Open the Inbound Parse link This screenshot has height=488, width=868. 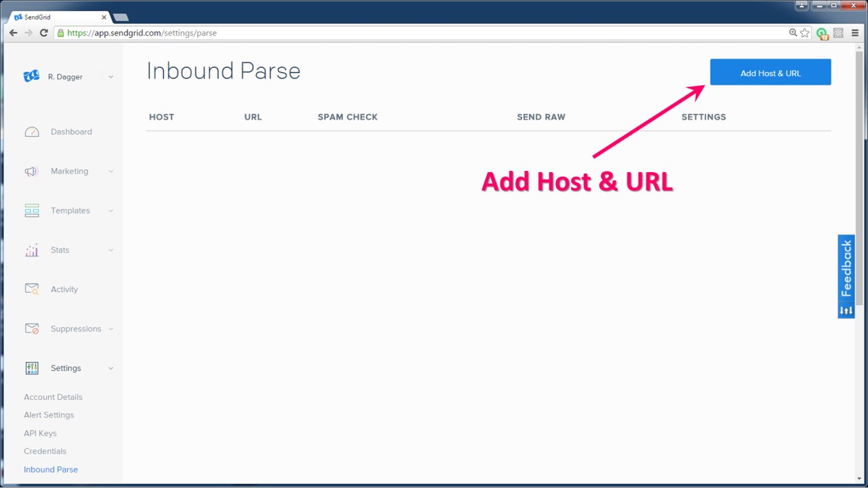[x=51, y=469]
